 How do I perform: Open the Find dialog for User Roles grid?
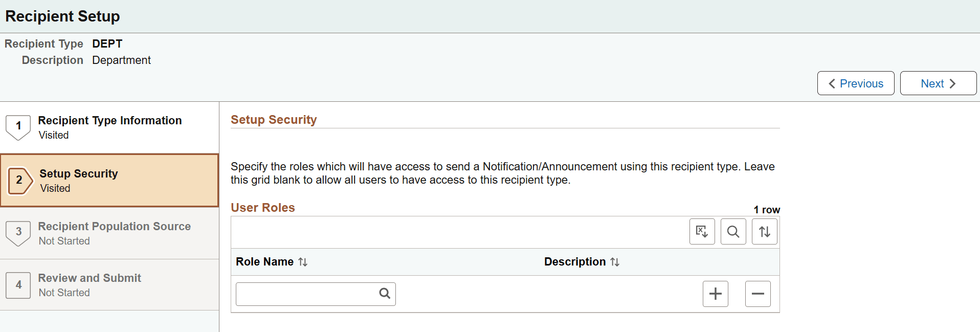(x=733, y=231)
